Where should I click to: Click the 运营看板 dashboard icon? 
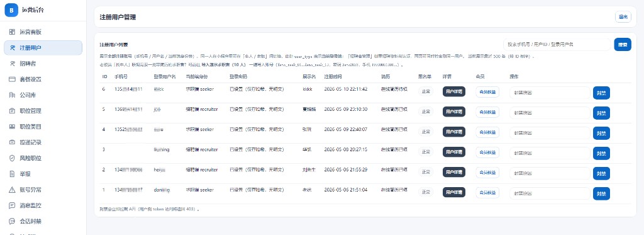13,32
